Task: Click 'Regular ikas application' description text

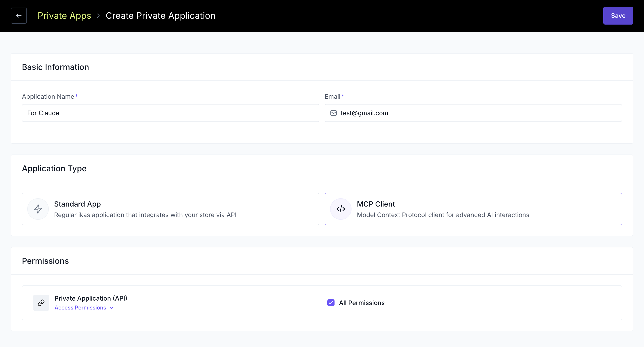Action: (145, 215)
